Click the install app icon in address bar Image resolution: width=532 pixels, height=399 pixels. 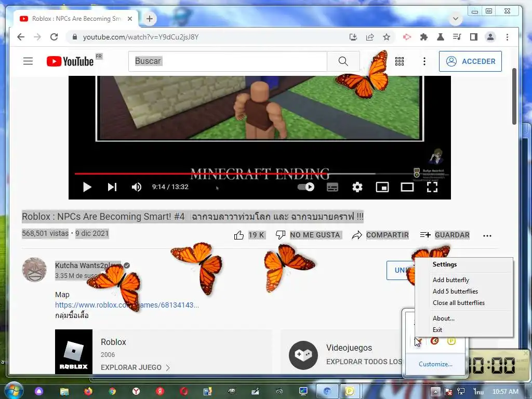point(353,37)
